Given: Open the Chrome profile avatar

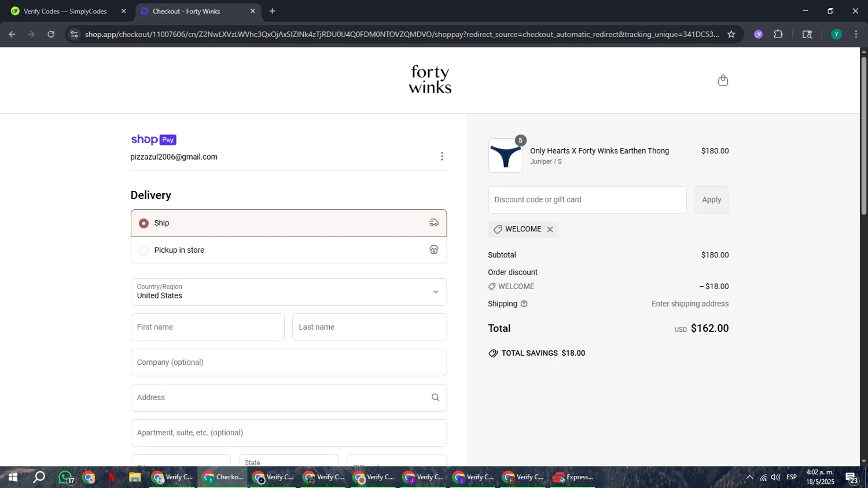Looking at the screenshot, I should coord(836,34).
